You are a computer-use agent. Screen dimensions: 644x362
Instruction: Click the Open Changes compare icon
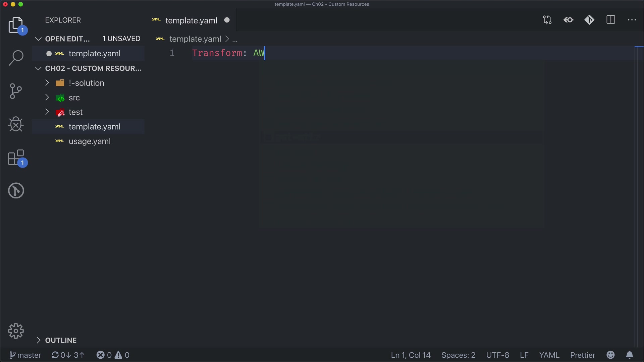[x=547, y=20]
